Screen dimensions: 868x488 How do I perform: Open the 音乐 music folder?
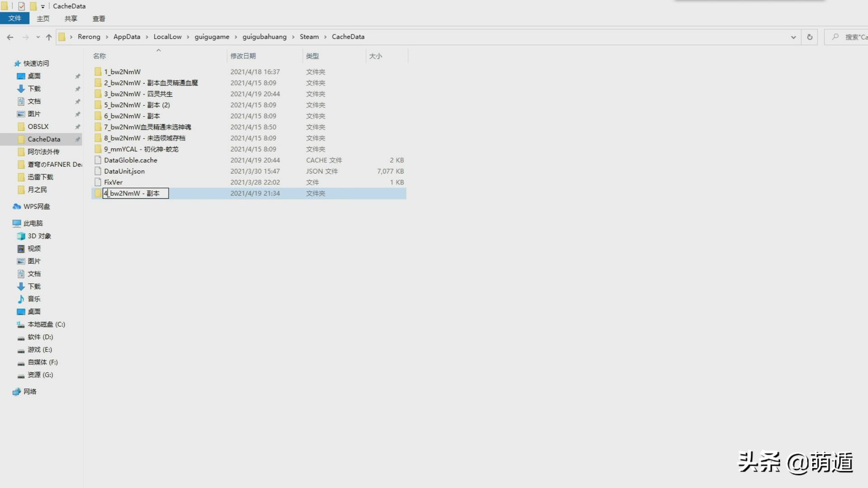point(34,299)
